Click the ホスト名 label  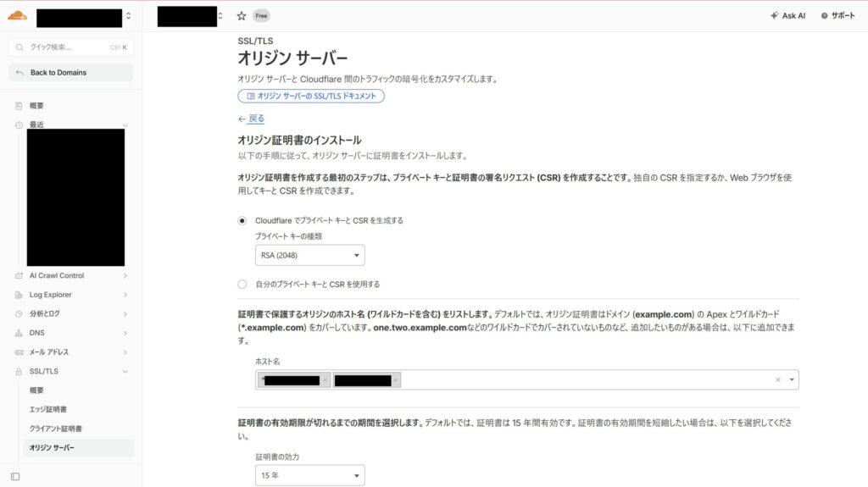[267, 362]
